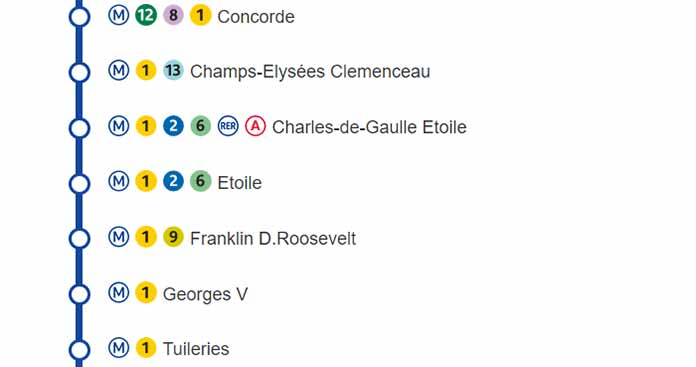
Task: Open the Champs-Elysées Clemenceau station link
Action: (310, 71)
